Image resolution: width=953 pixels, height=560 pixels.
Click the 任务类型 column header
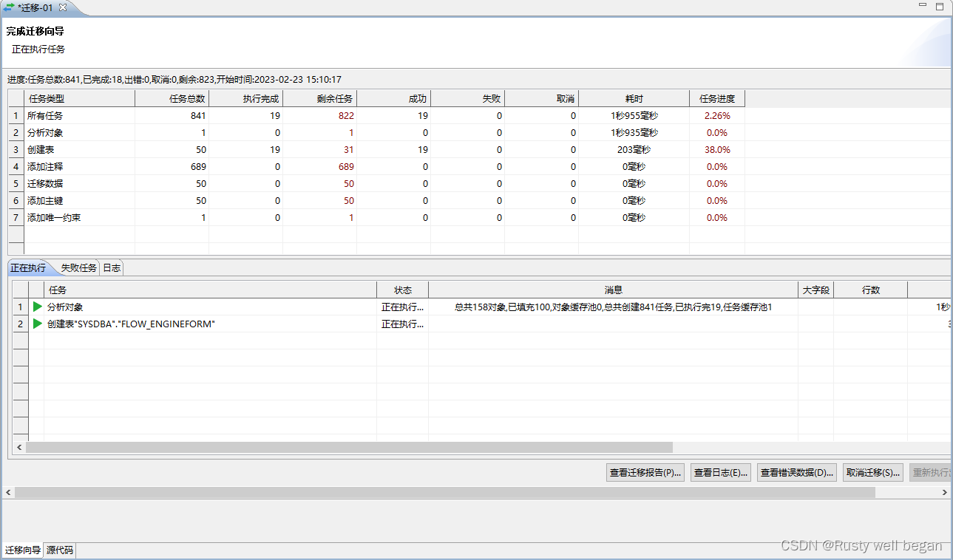coord(79,98)
